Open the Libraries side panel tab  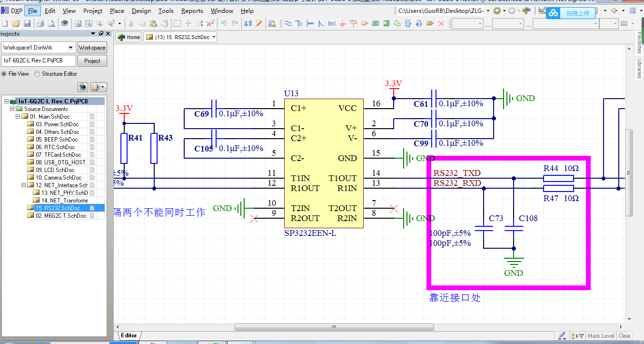coord(639,69)
